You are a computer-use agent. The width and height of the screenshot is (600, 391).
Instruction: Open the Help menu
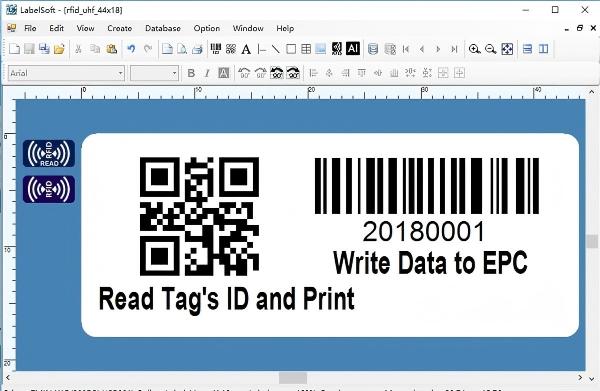(x=285, y=28)
